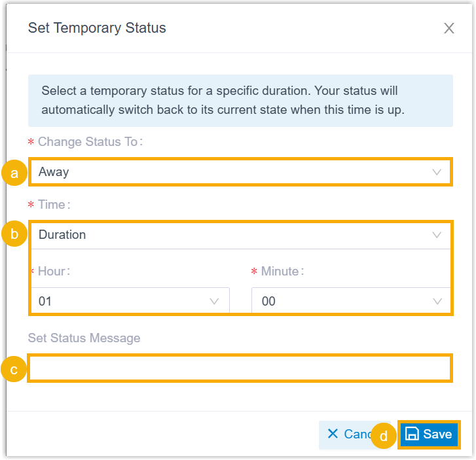
Task: Click the chevron arrow beside Away
Action: point(437,172)
